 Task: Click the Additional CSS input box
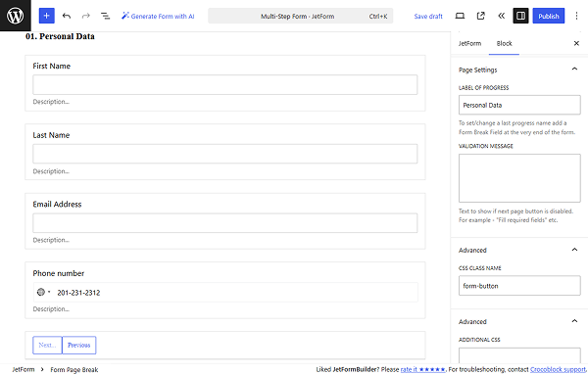pyautogui.click(x=519, y=355)
